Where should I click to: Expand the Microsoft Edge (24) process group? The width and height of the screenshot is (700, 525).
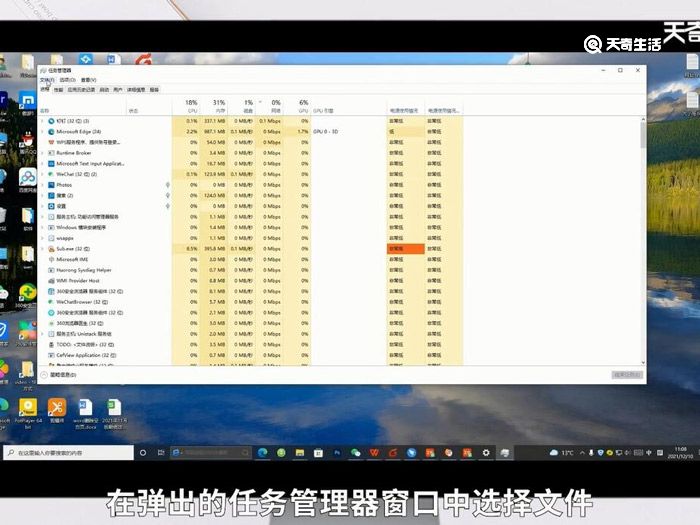43,132
